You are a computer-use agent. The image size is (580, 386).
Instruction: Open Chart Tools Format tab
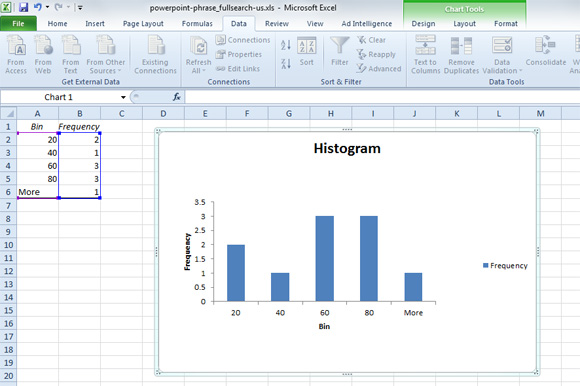[506, 24]
